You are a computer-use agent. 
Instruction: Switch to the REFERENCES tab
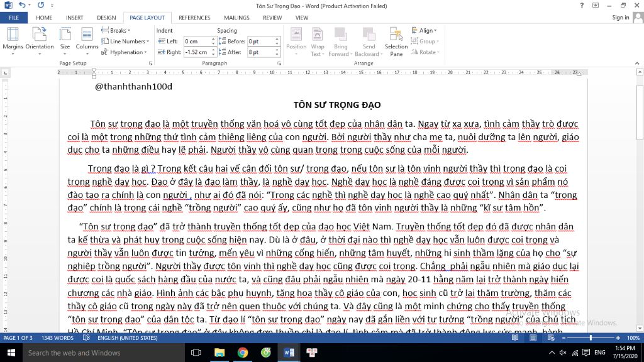[194, 18]
